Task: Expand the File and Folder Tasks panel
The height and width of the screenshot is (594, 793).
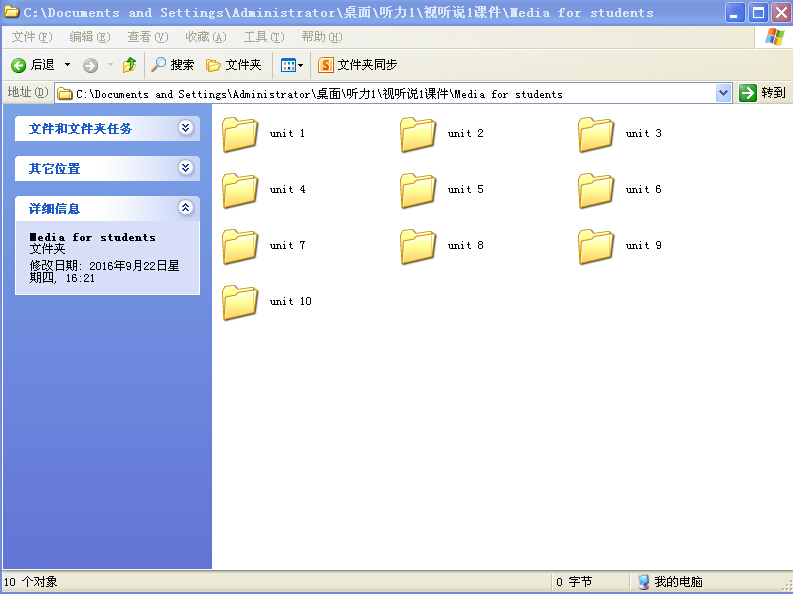Action: point(185,128)
